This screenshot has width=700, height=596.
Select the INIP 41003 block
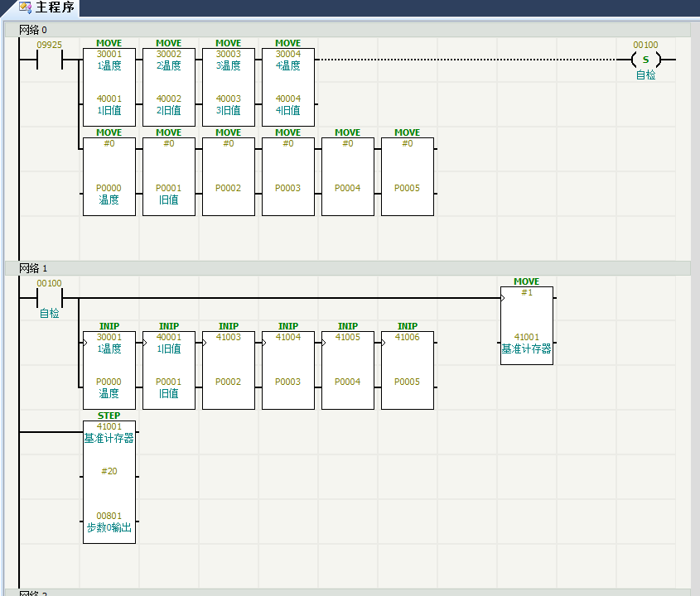click(228, 370)
